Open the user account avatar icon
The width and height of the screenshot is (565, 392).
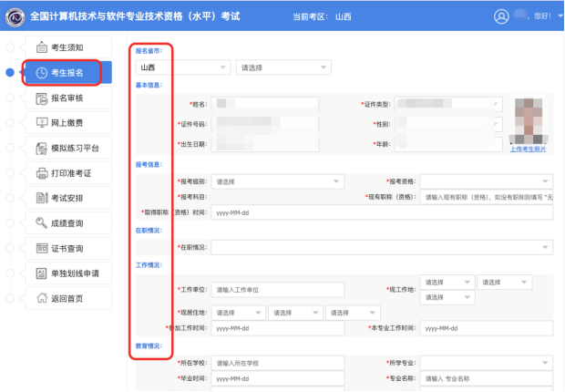coord(501,16)
